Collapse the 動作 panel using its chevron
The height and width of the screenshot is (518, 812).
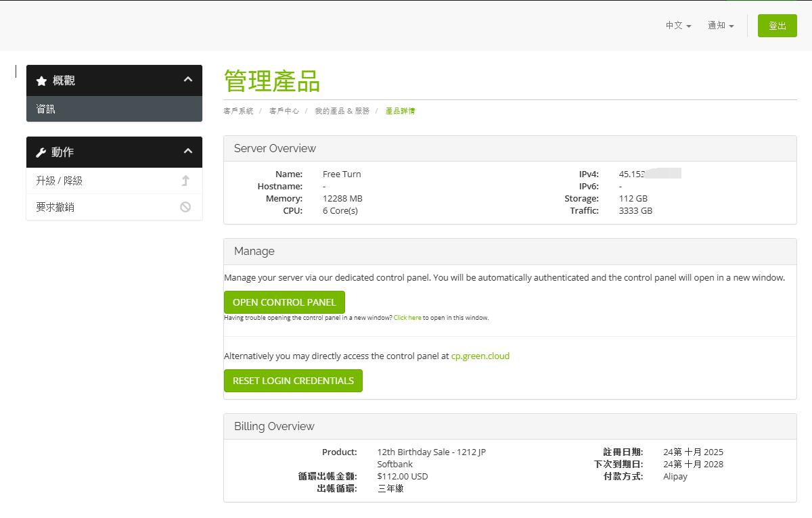[188, 151]
